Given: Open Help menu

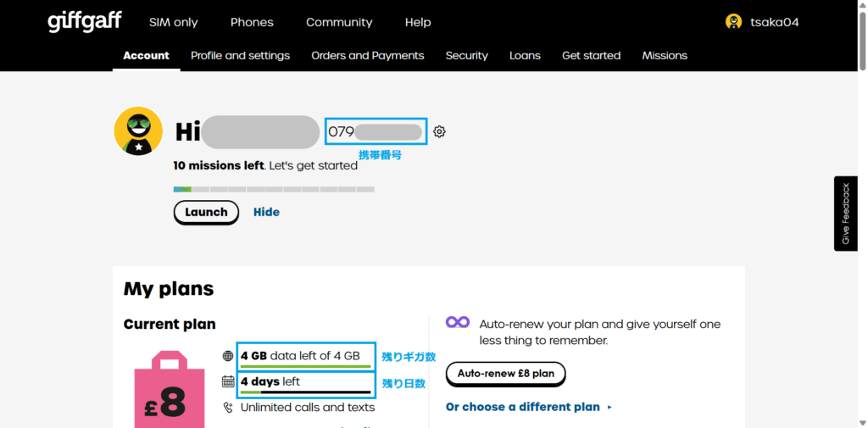Looking at the screenshot, I should pos(418,23).
